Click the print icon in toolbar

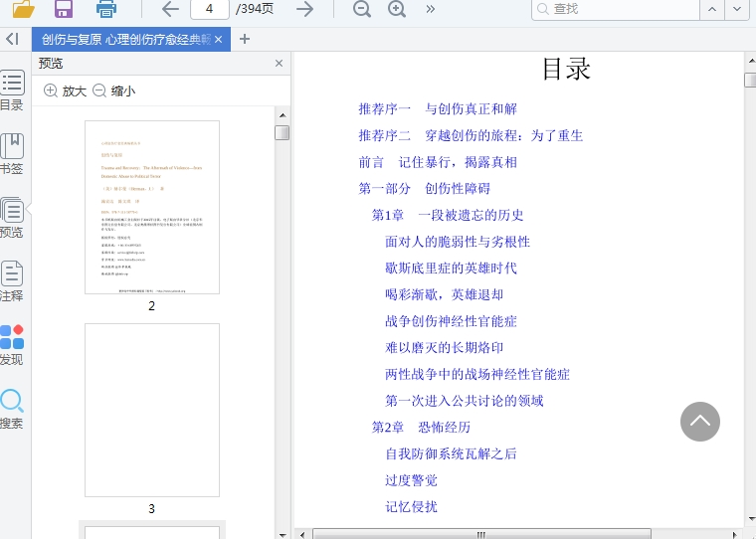[x=106, y=9]
